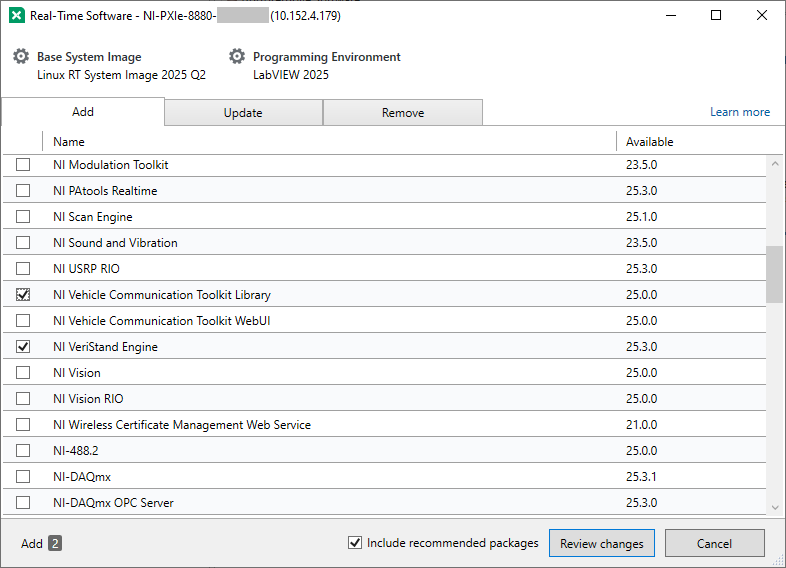This screenshot has height=568, width=786.
Task: Click the NI app icon in title bar
Action: coord(17,16)
